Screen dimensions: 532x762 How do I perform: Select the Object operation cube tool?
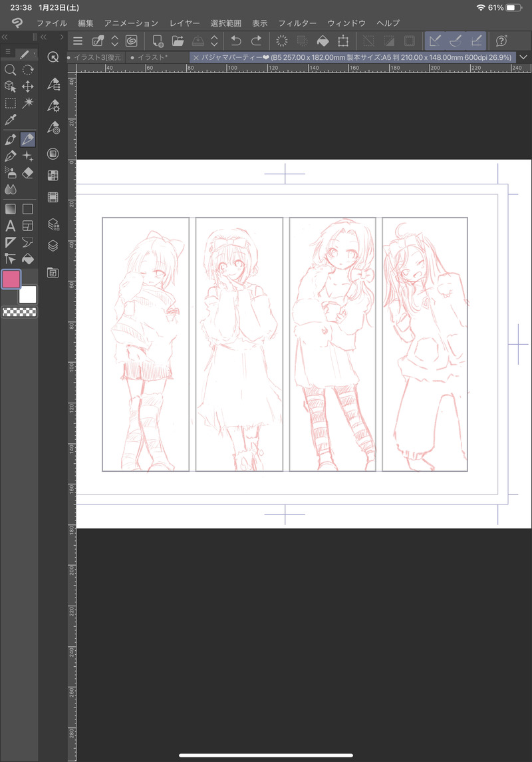(x=10, y=87)
